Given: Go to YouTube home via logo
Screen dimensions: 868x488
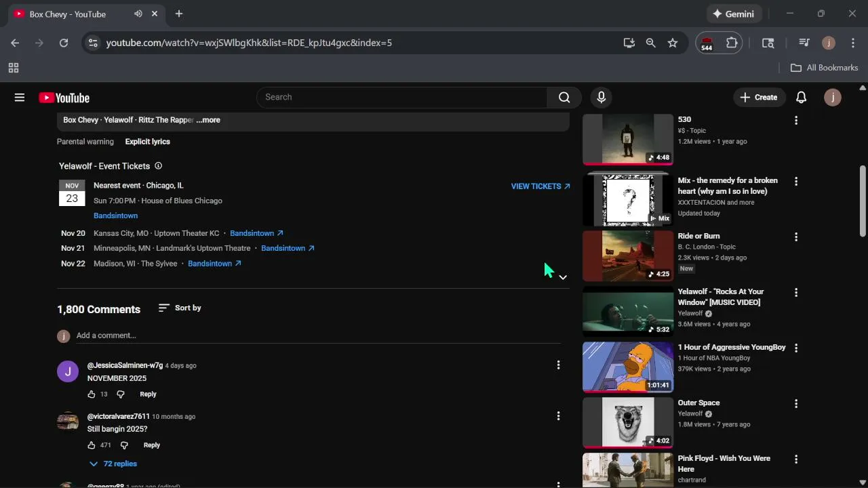Looking at the screenshot, I should (64, 98).
